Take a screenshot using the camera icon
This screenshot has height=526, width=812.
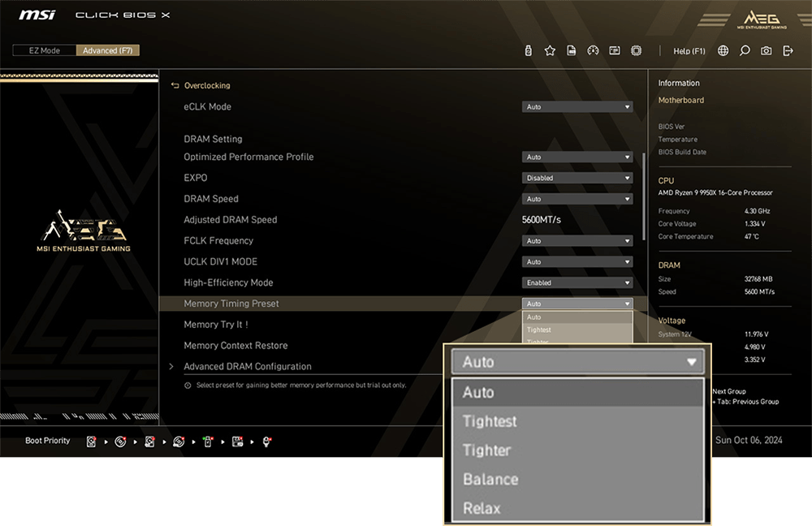click(767, 50)
